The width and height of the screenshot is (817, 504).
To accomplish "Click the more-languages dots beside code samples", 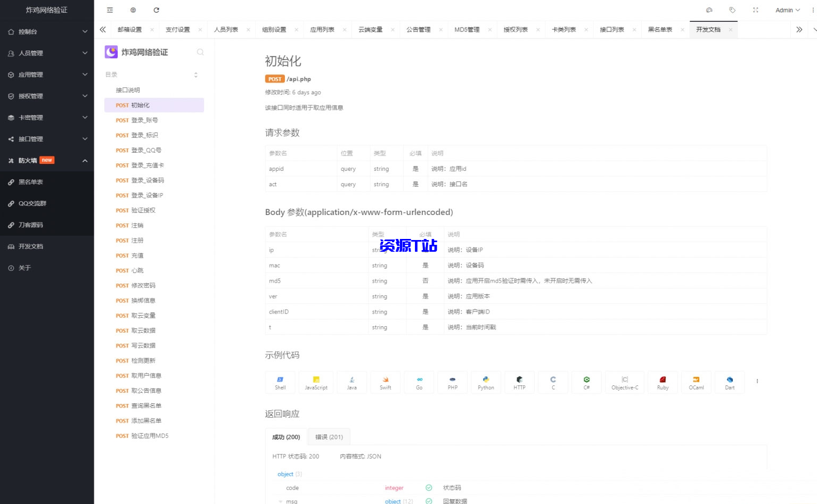I will (x=757, y=381).
